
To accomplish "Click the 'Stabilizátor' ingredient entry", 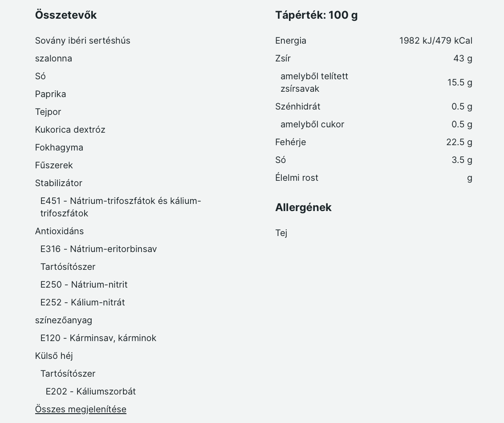I will pos(59,183).
